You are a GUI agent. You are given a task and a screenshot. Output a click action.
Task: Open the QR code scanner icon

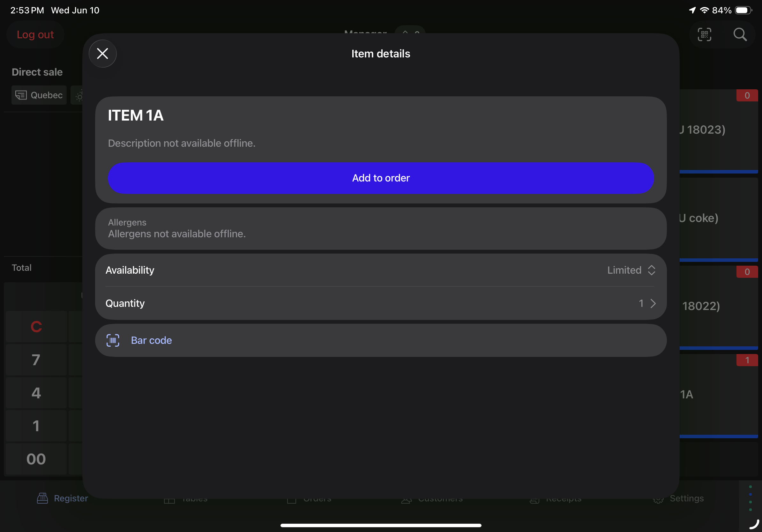click(x=704, y=34)
